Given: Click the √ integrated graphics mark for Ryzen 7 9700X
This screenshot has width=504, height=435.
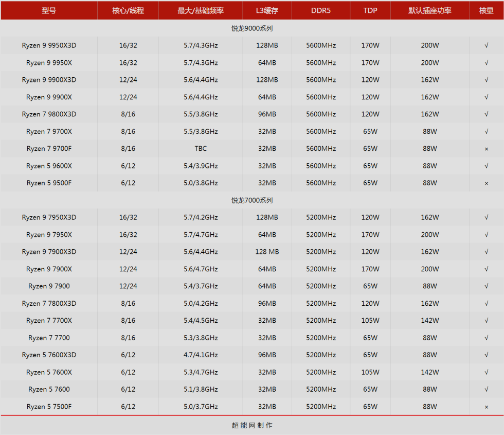Looking at the screenshot, I should [487, 132].
